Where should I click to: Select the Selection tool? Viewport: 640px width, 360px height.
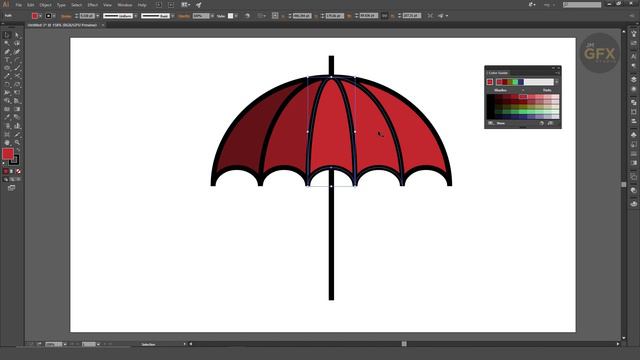[7, 36]
